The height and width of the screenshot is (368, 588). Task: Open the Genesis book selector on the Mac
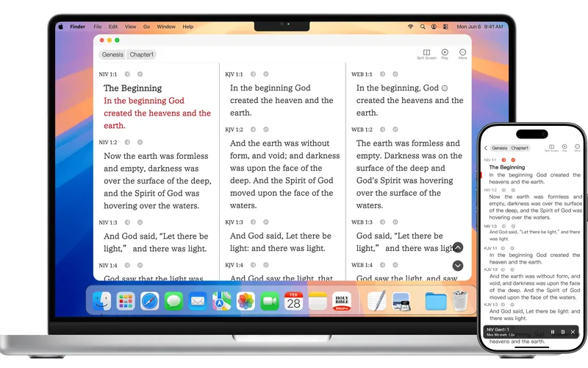click(x=112, y=54)
